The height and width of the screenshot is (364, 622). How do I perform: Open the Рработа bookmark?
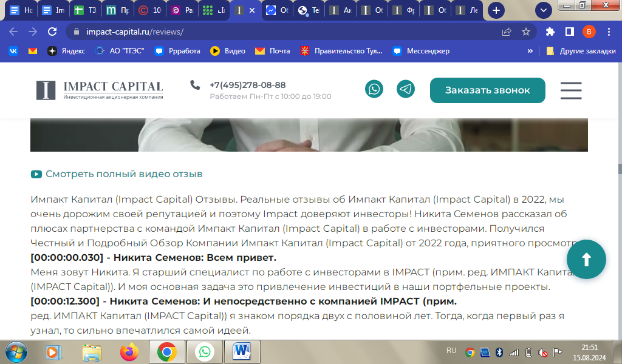click(177, 51)
